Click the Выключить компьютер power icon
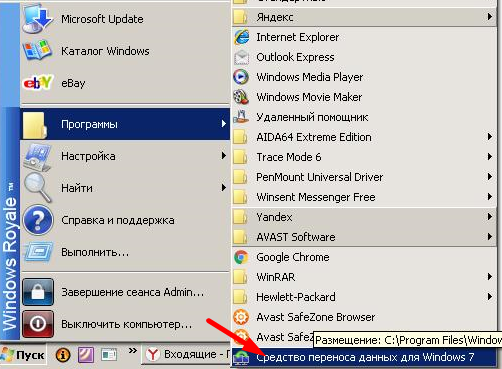 pyautogui.click(x=38, y=324)
